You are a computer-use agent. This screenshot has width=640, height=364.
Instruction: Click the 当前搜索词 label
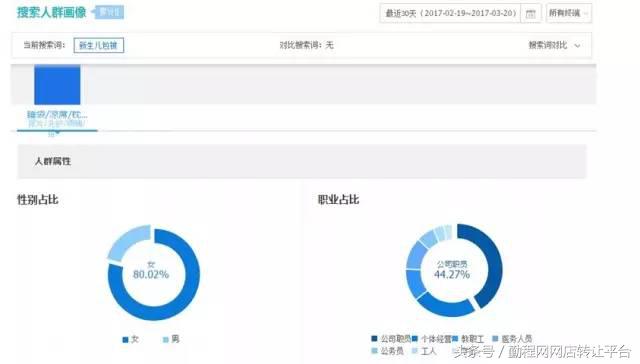click(44, 45)
